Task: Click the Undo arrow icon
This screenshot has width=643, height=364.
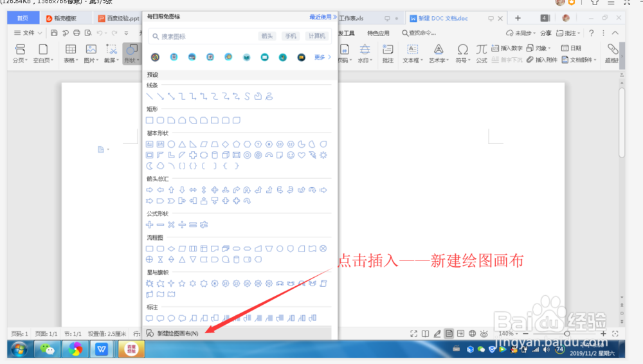Action: point(99,33)
